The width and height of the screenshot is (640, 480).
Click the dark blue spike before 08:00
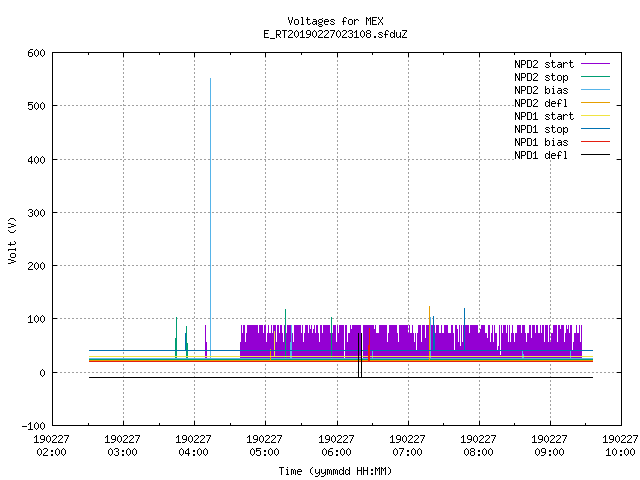click(464, 329)
